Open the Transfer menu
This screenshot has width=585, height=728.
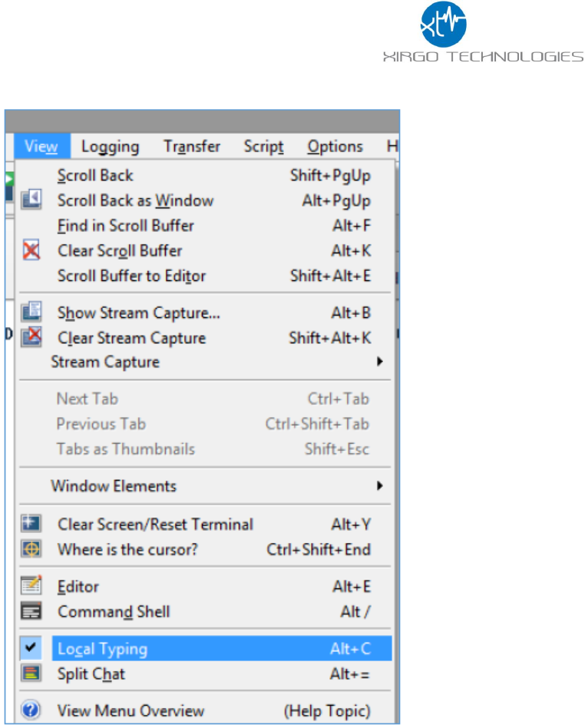click(191, 147)
